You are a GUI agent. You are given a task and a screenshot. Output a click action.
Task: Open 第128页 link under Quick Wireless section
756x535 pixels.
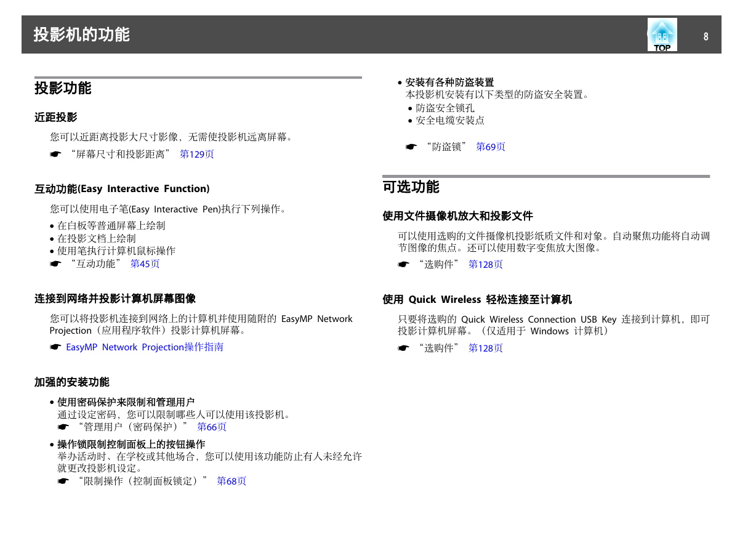(486, 348)
